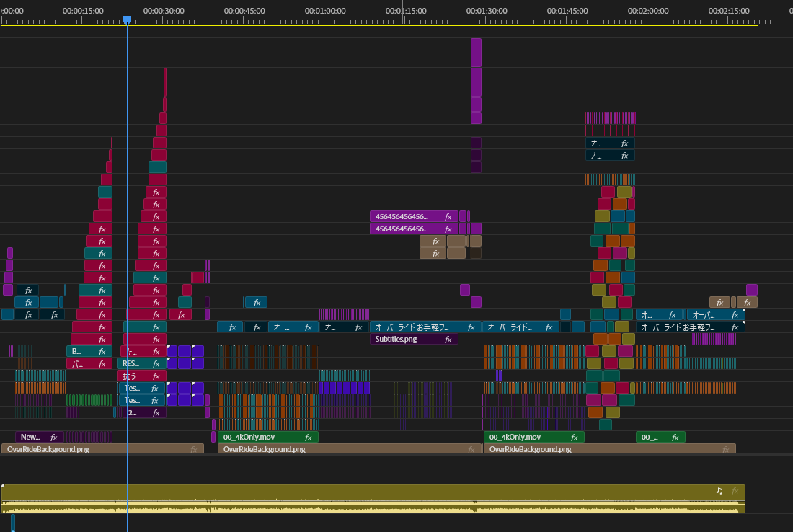The image size is (793, 532).
Task: Click the fx badge on the た... clip
Action: 156,352
